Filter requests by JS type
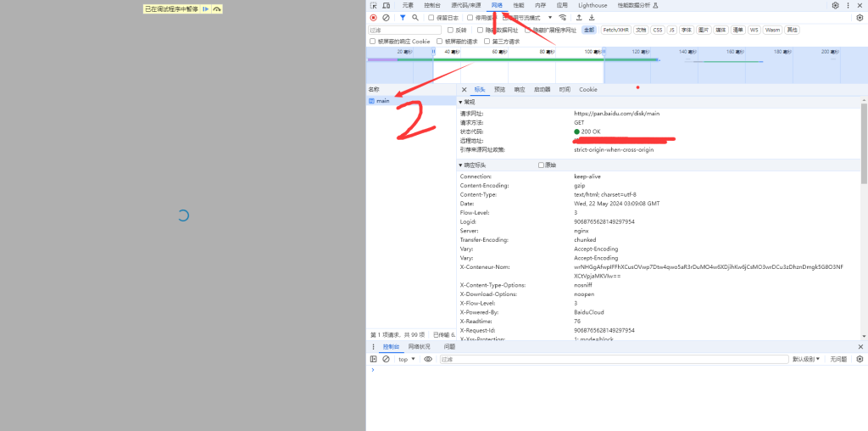 coord(671,30)
